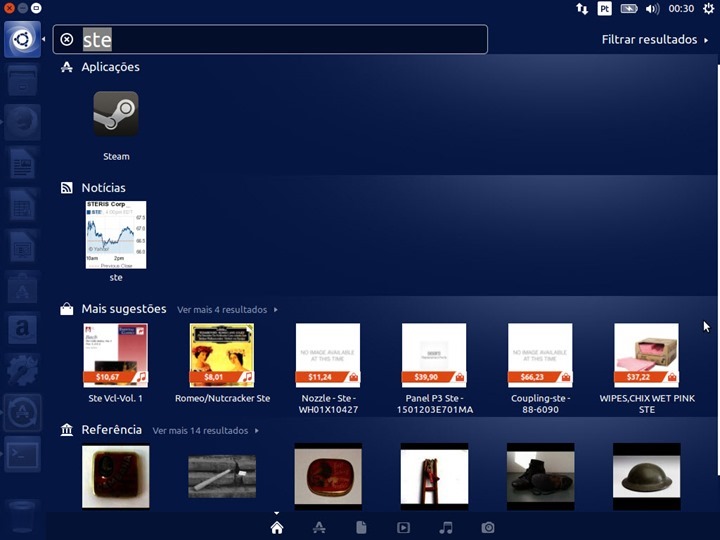The image size is (720, 540).
Task: Switch to the Applications lens
Action: pos(319,528)
